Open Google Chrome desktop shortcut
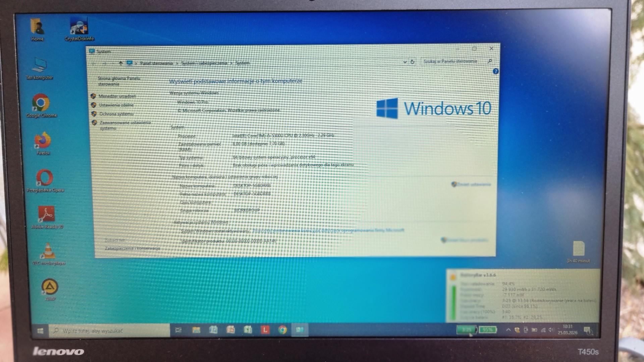Viewport: 644px width, 362px height. 41,106
